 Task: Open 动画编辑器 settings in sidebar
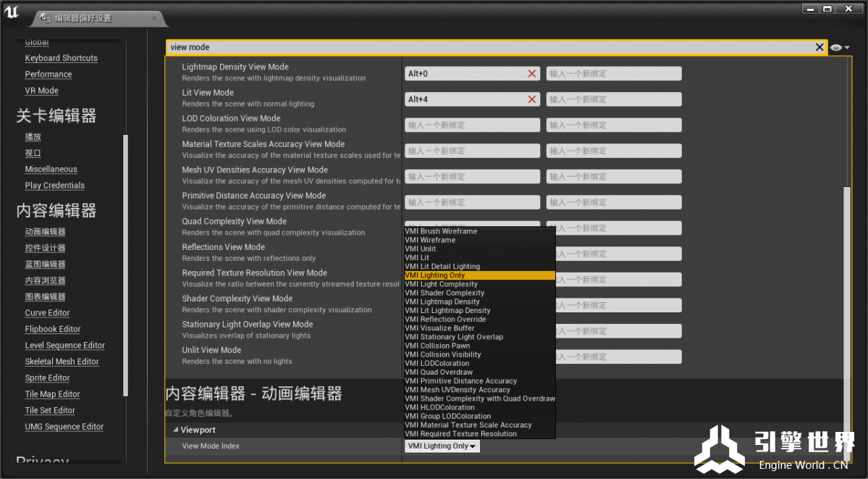tap(45, 232)
